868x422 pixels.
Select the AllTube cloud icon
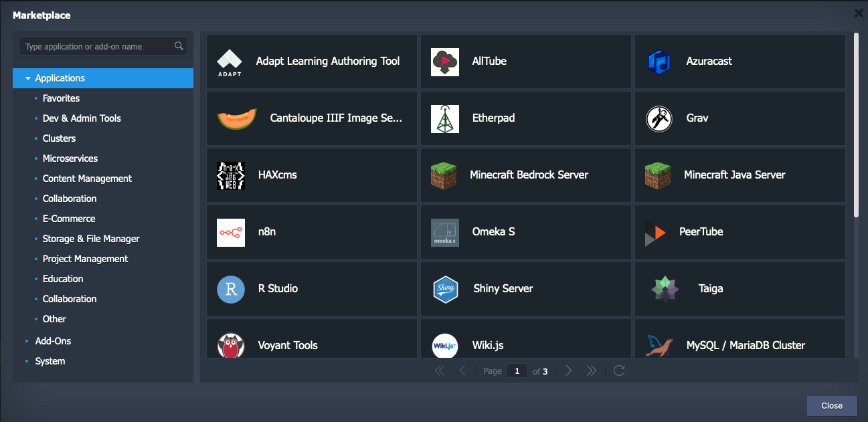(x=445, y=62)
